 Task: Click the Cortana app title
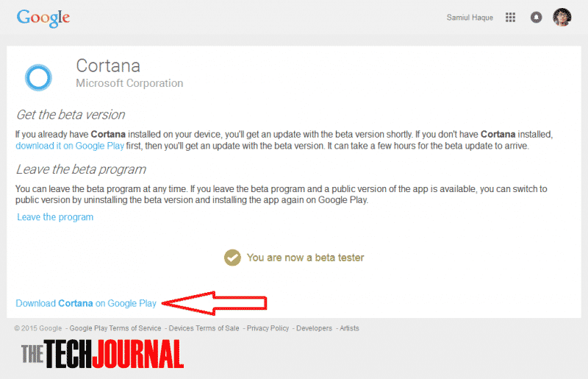coord(108,66)
